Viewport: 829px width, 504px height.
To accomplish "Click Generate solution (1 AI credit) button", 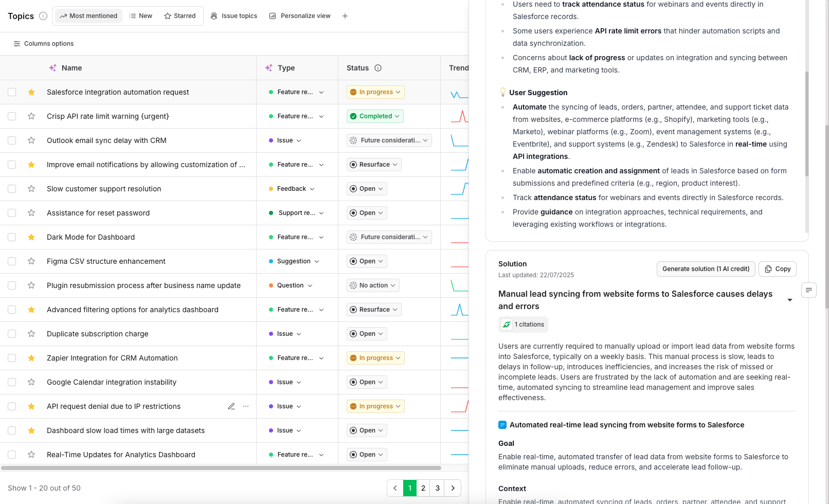I will (706, 269).
